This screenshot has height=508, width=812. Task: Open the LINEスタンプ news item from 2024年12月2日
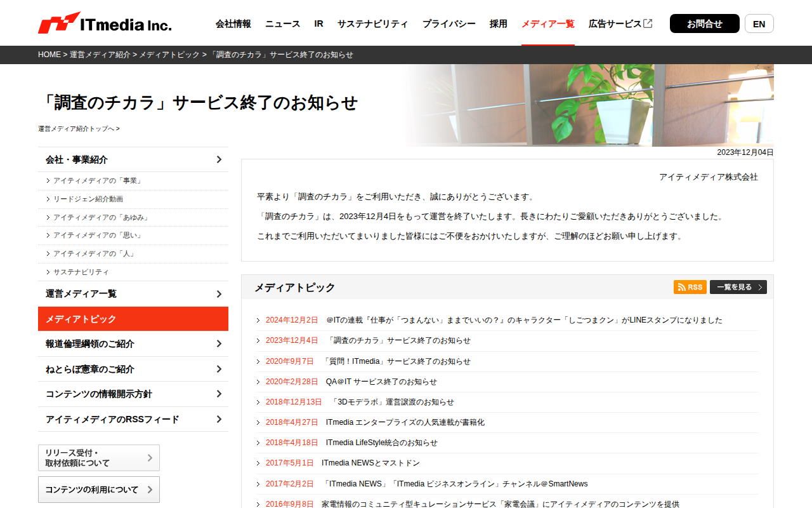(524, 320)
